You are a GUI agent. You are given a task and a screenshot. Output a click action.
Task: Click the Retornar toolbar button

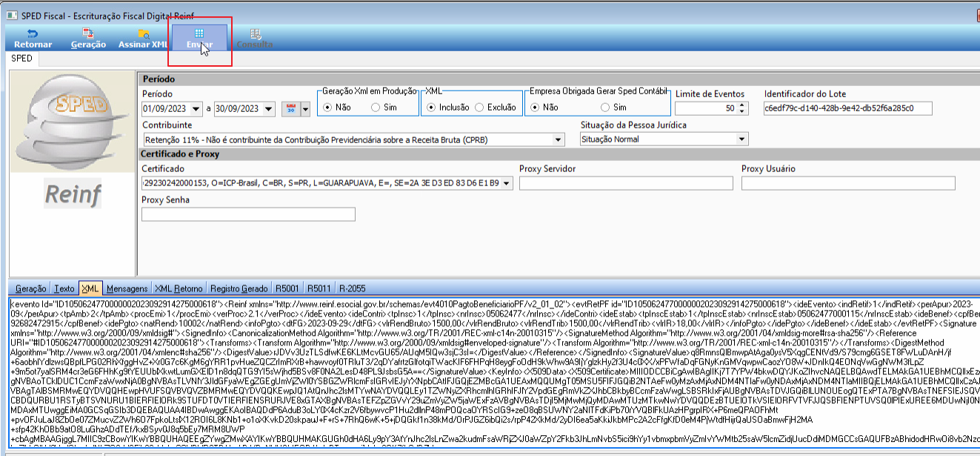(33, 39)
